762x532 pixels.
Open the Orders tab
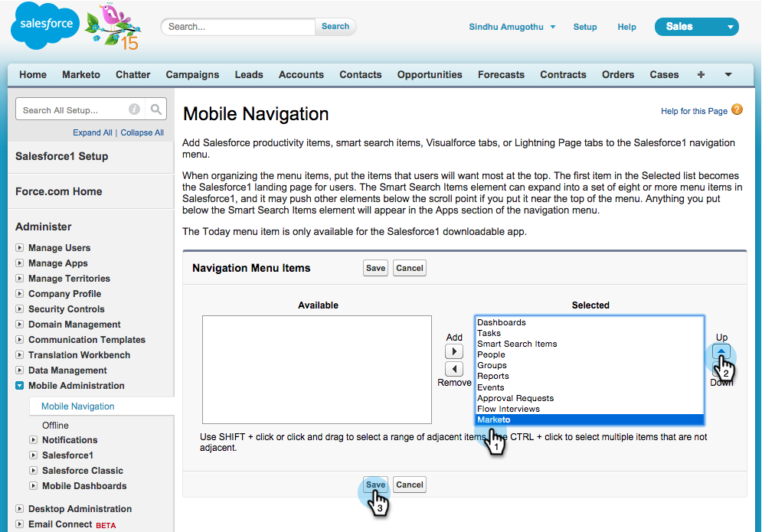(618, 75)
